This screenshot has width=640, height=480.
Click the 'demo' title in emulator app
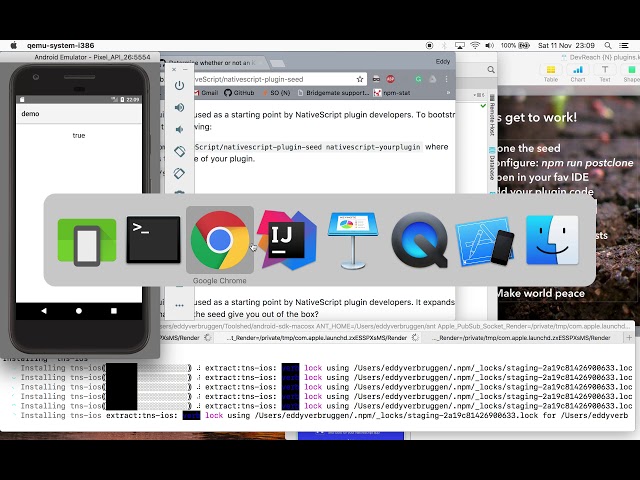[x=30, y=113]
